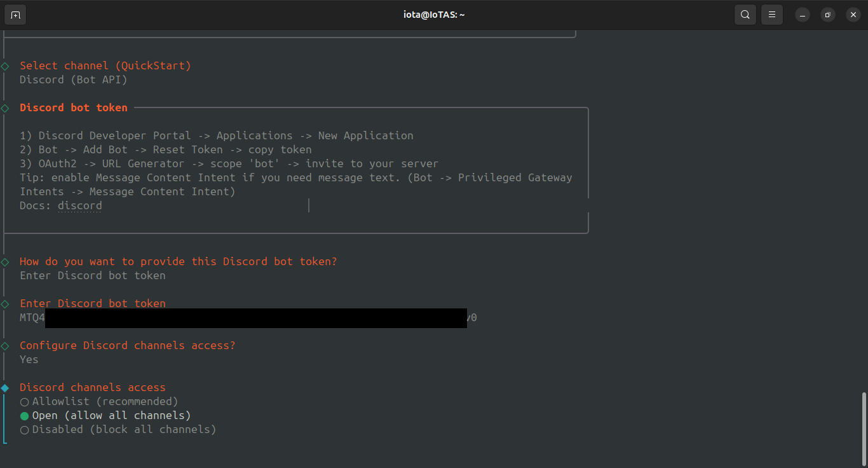The image size is (868, 468).
Task: Click the diamond marker beside Select channel
Action: (x=4, y=65)
